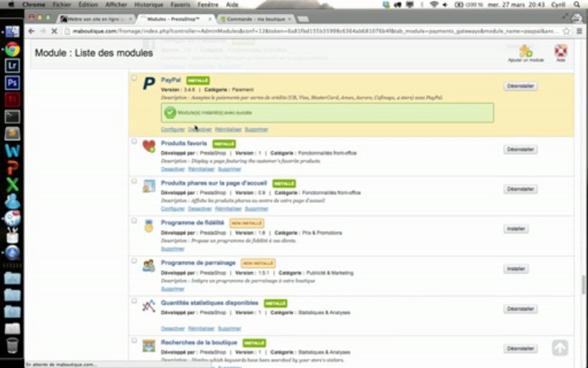Open the Trash in the dock
Image resolution: width=588 pixels, height=368 pixels.
pyautogui.click(x=12, y=344)
